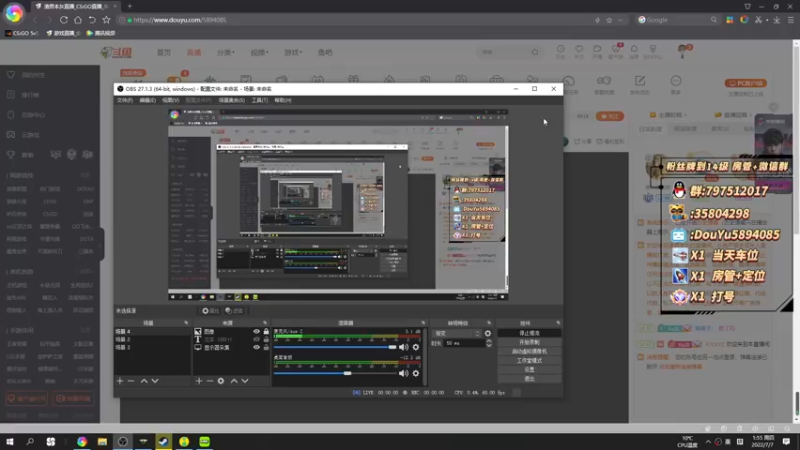Open Windows Start menu
This screenshot has height=450, width=800.
[x=10, y=441]
